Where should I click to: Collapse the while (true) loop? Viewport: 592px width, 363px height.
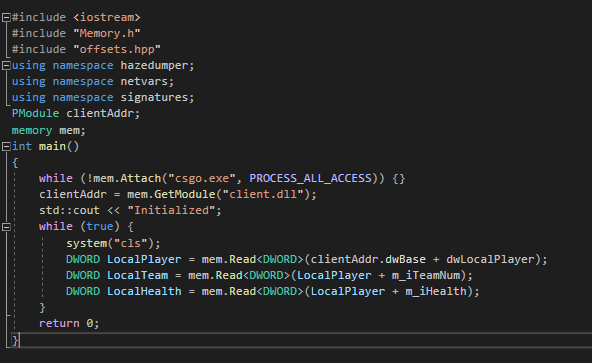coord(6,227)
